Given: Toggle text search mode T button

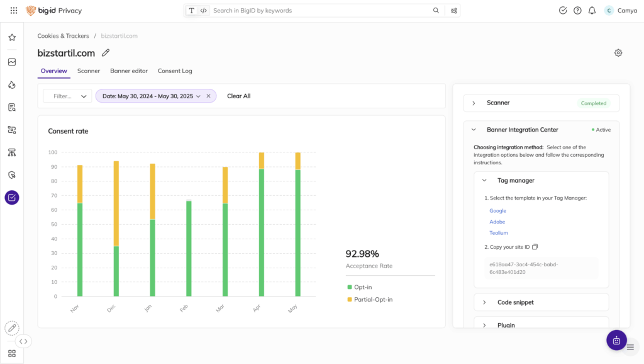Looking at the screenshot, I should [192, 11].
